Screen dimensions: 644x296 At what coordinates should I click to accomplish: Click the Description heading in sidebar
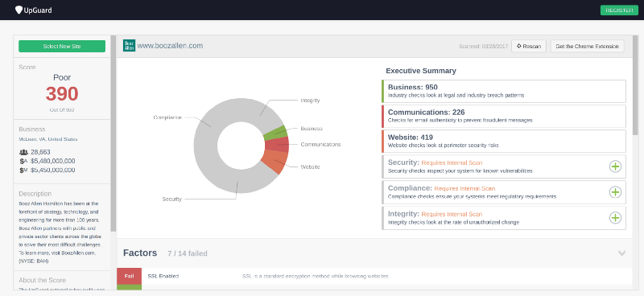pyautogui.click(x=35, y=194)
